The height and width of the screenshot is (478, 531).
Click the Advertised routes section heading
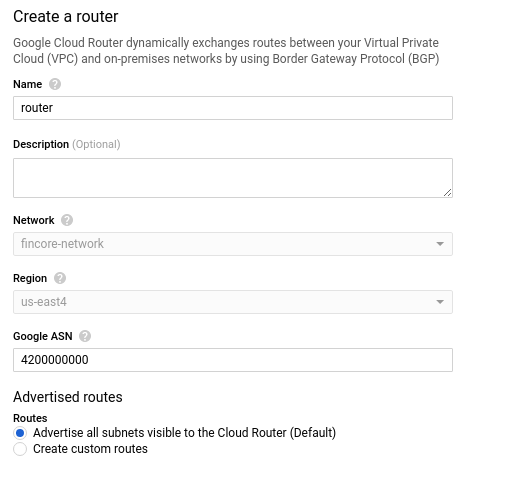pos(68,397)
